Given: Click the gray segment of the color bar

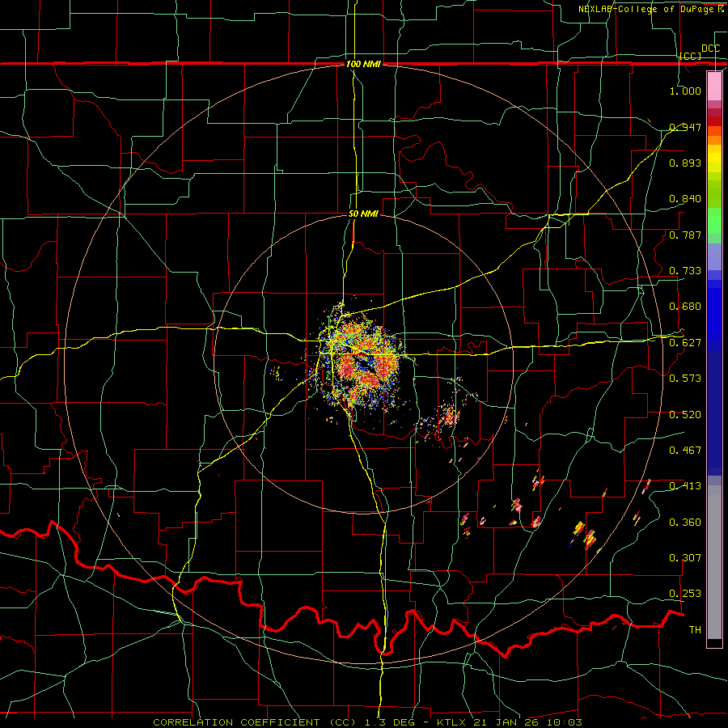Looking at the screenshot, I should (714, 562).
